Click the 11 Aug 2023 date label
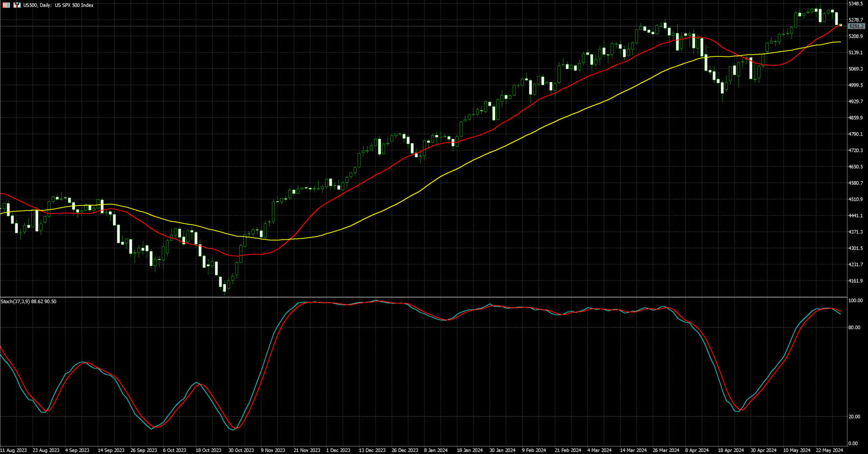868x454 pixels. point(14,450)
